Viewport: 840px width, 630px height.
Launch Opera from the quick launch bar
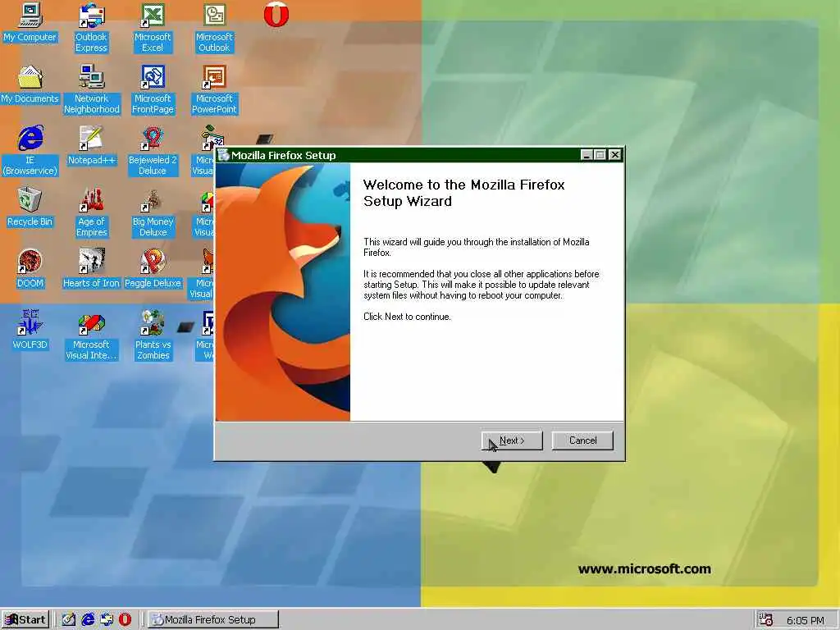tap(125, 619)
